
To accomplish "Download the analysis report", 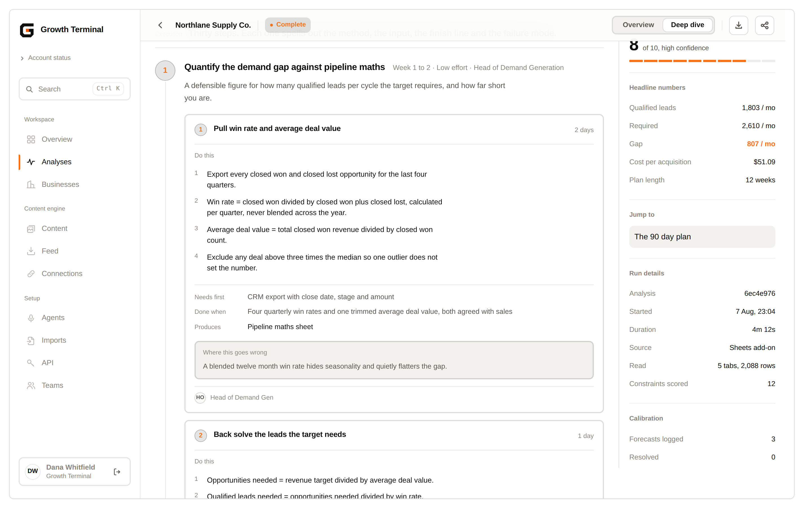I will point(738,25).
